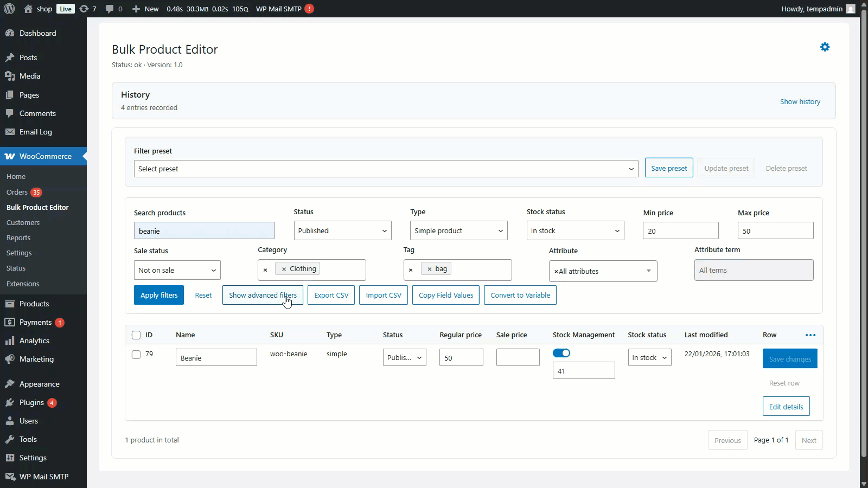Toggle the Stock Management switch for Beanie
868x488 pixels.
(561, 353)
